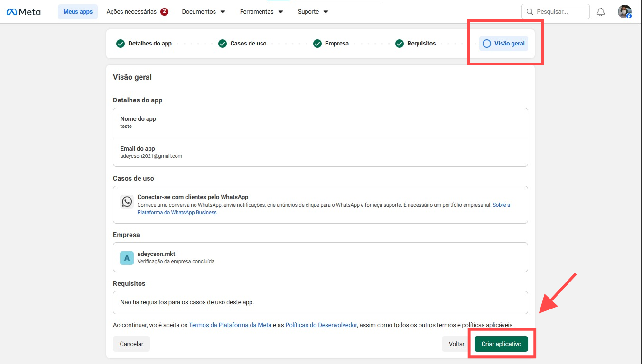The height and width of the screenshot is (364, 642).
Task: Click the Criar aplicativo button
Action: click(501, 344)
